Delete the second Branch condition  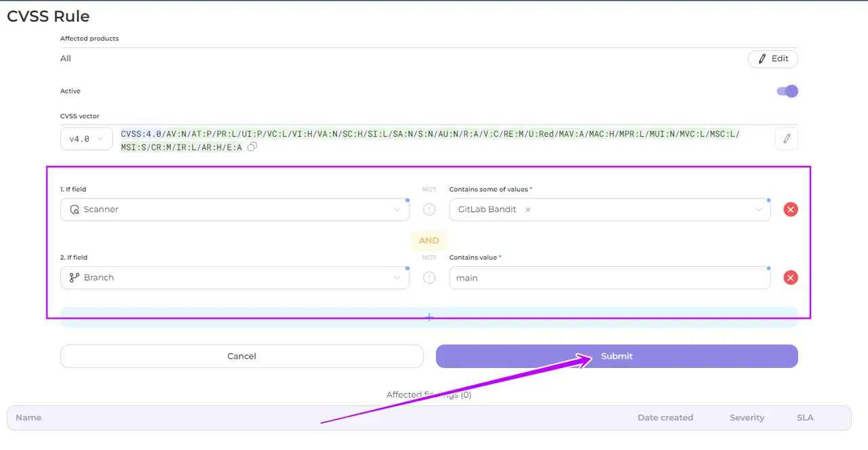[790, 277]
